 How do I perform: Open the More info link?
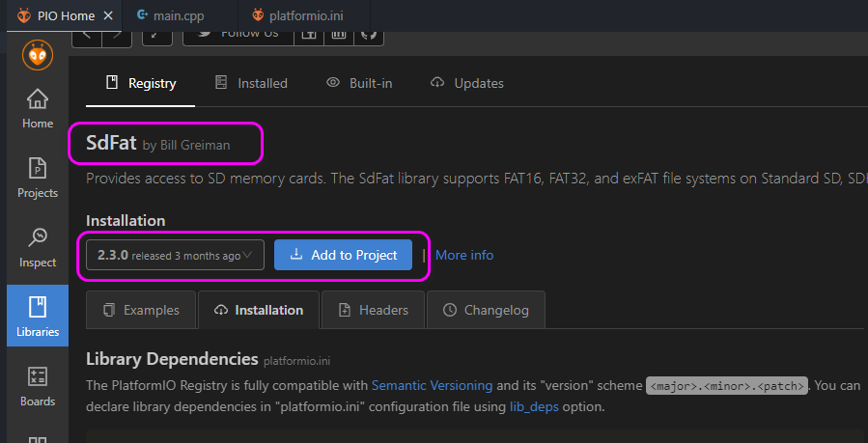464,255
